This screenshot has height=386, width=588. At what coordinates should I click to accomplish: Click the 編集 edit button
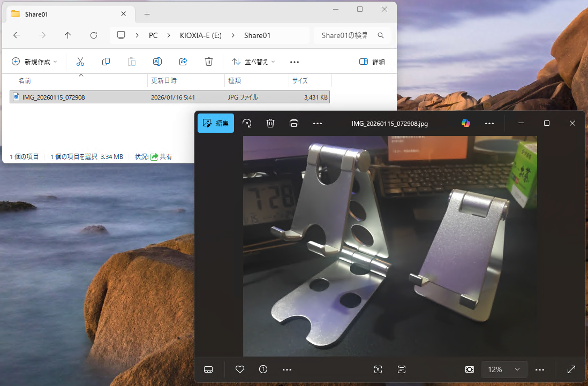216,123
